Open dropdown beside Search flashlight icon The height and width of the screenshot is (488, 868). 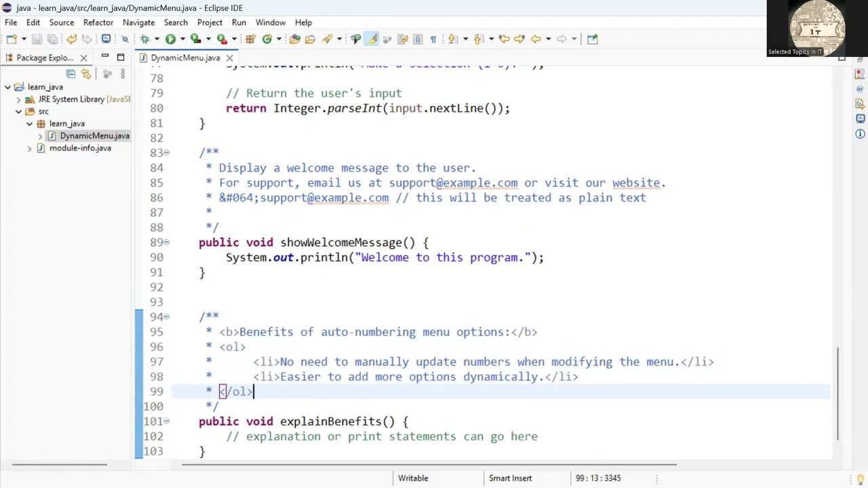[x=339, y=39]
